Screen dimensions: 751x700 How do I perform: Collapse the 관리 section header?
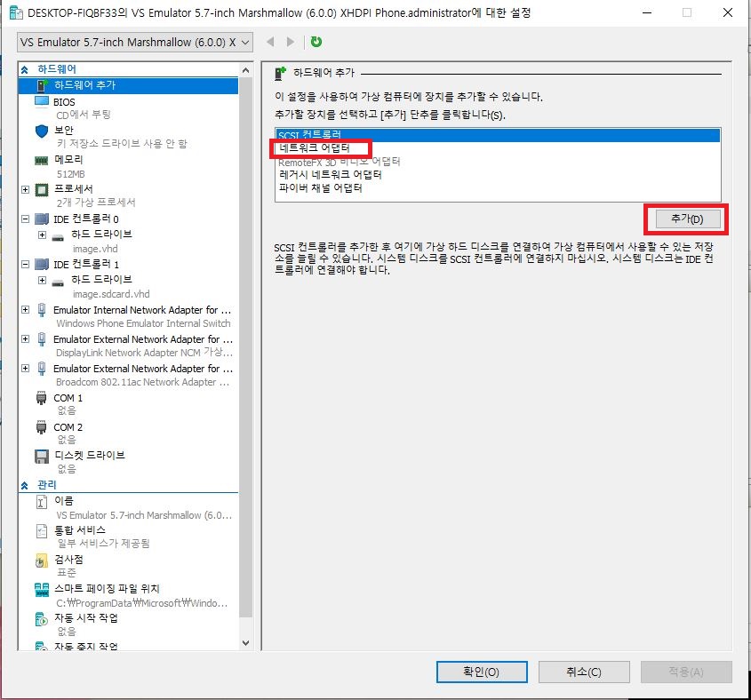click(x=25, y=486)
